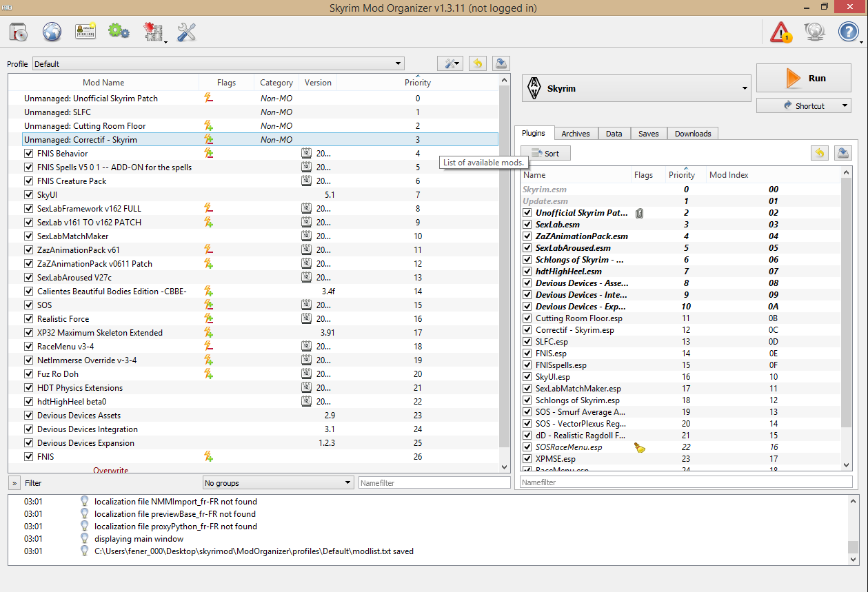Disable the SkyUI.esp plugin

click(x=527, y=376)
